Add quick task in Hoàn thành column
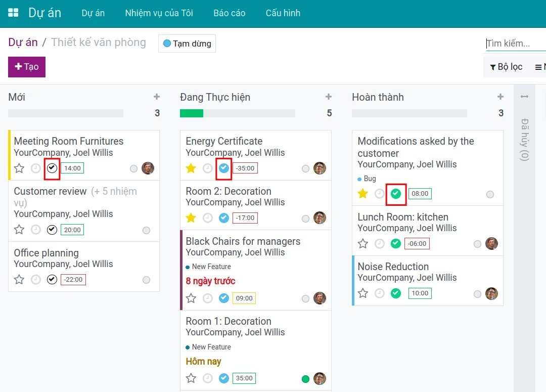546x392 pixels. coord(500,97)
